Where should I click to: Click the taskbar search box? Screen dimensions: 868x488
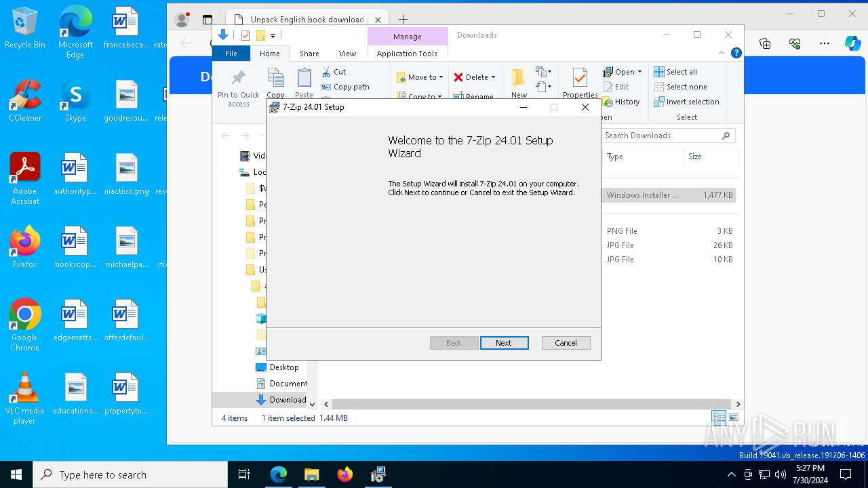click(130, 474)
